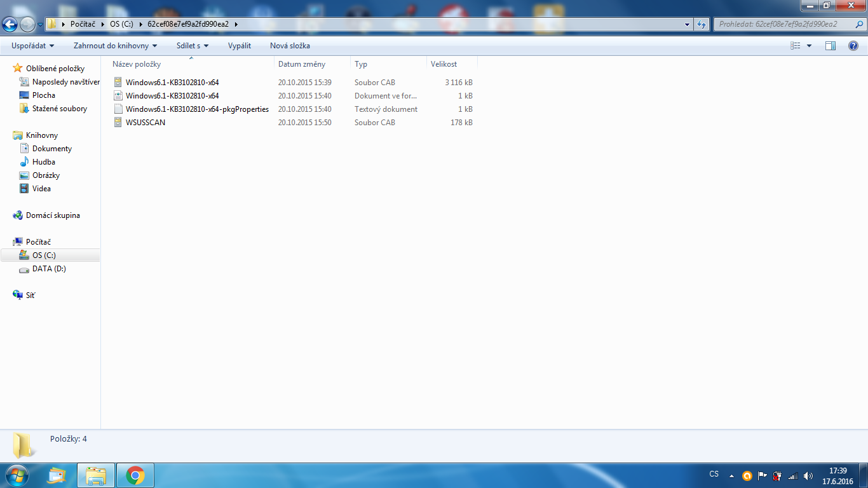
Task: Click the Počítač computer icon in sidebar
Action: click(x=18, y=242)
